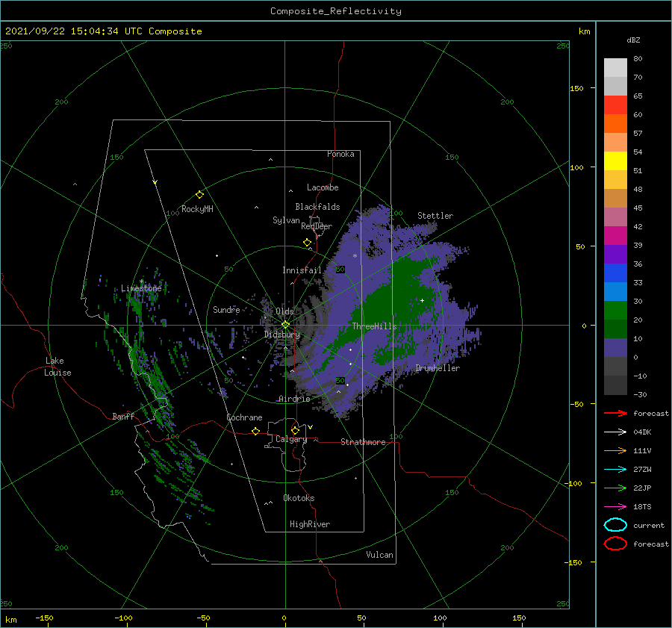Click the Calgary city label

coord(291,439)
